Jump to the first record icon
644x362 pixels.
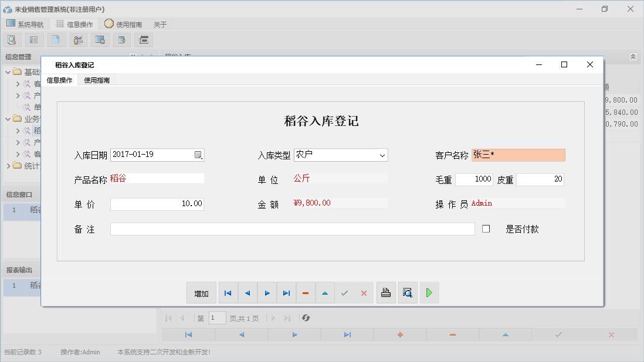pyautogui.click(x=228, y=292)
